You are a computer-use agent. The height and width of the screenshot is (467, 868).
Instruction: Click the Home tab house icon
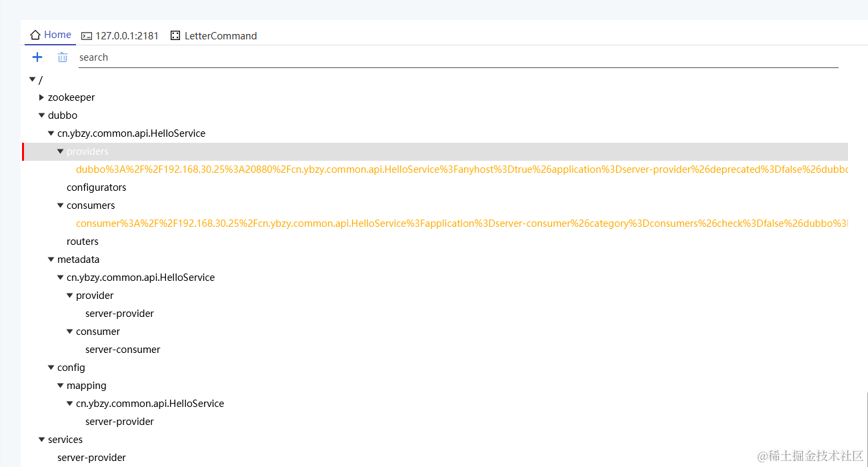click(x=35, y=35)
